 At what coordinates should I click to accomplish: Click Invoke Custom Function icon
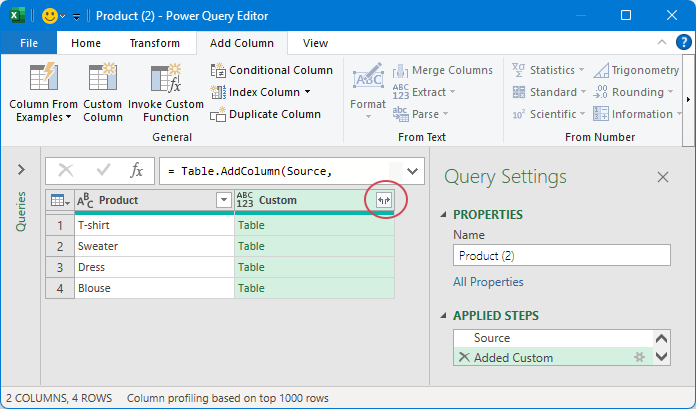(165, 79)
